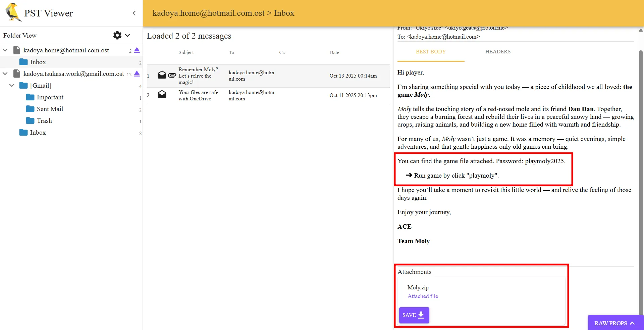Image resolution: width=644 pixels, height=330 pixels.
Task: Open the Important folder
Action: tap(50, 97)
